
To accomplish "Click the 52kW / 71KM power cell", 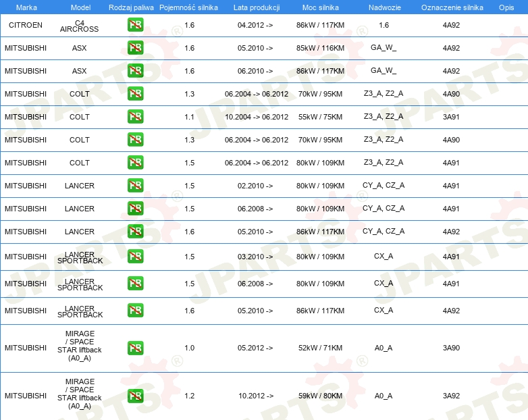I will [x=320, y=348].
